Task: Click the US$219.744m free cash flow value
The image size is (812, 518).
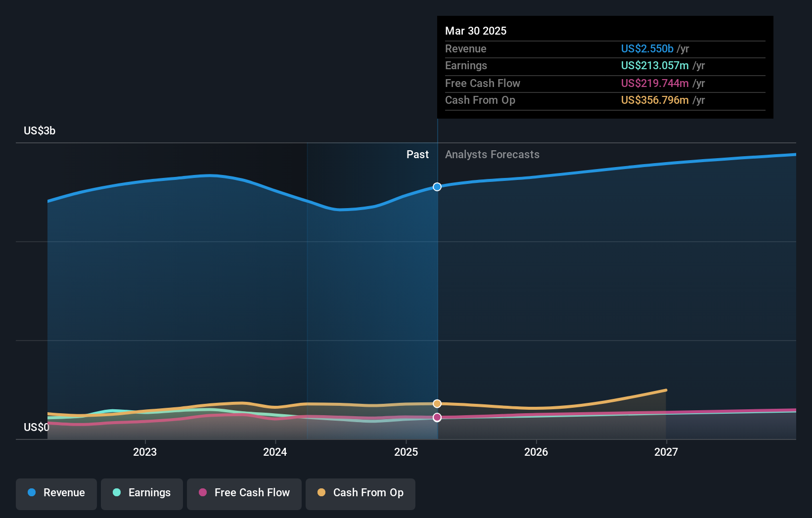Action: coord(655,83)
